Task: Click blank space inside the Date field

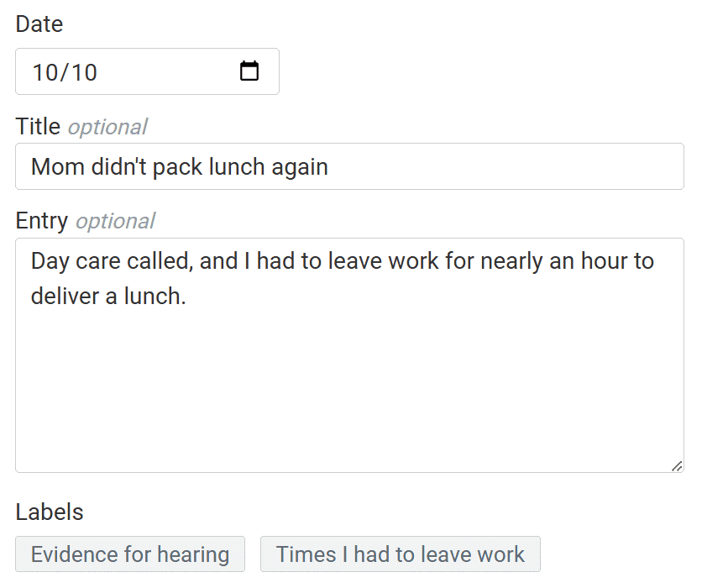Action: tap(168, 72)
